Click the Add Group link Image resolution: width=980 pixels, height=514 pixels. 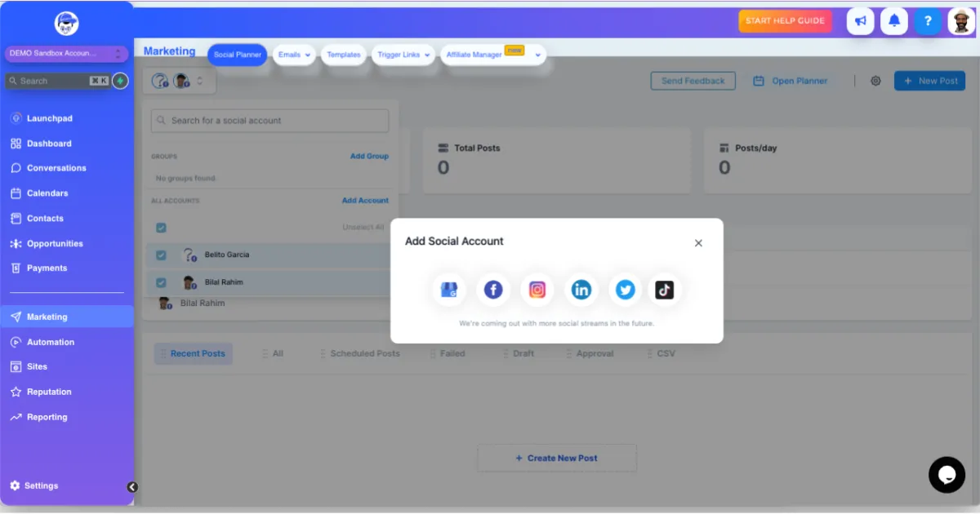click(x=369, y=157)
